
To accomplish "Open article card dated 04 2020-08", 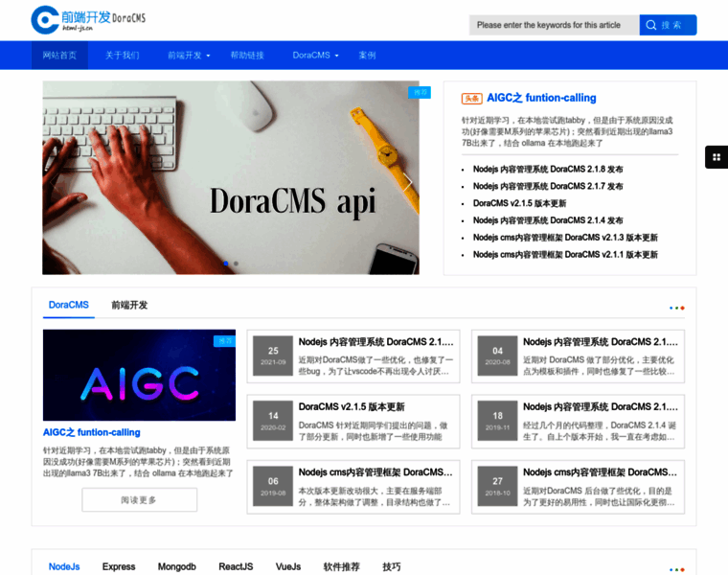I will [x=578, y=356].
